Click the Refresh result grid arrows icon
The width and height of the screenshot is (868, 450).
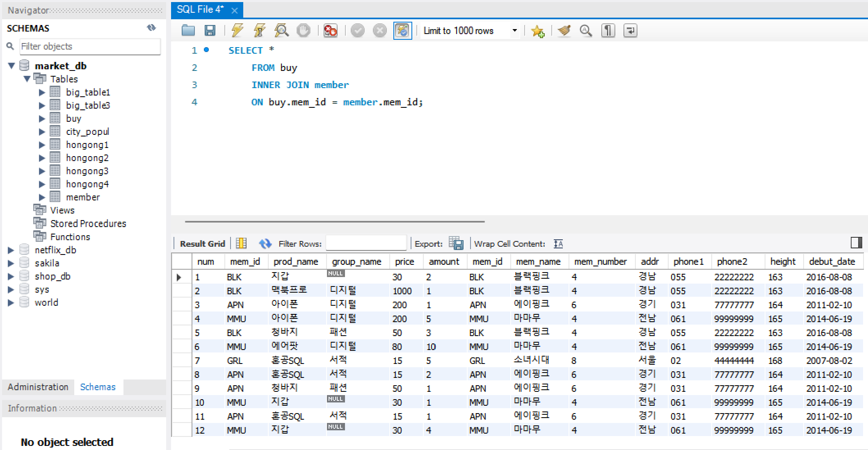pos(265,243)
